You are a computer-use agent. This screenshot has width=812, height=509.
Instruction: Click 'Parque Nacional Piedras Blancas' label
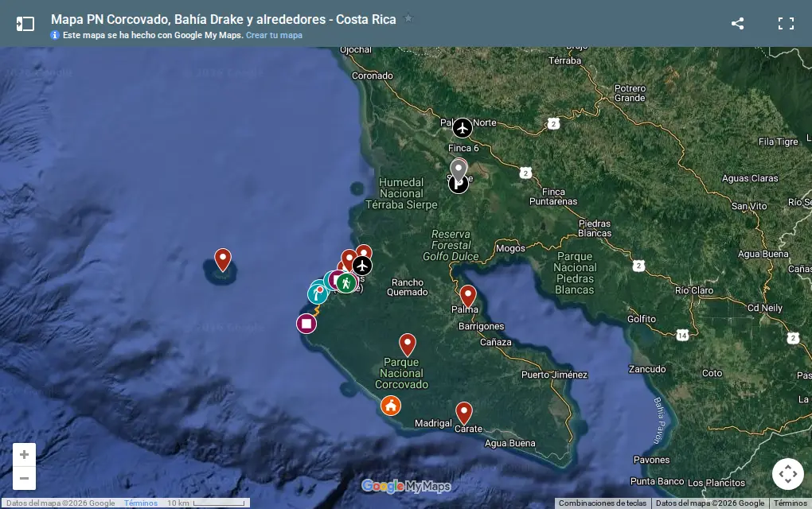tap(575, 273)
